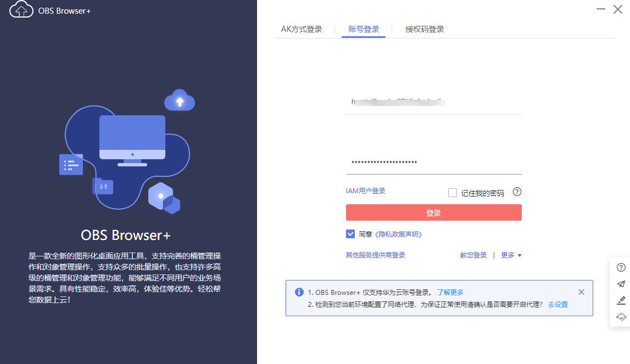Image resolution: width=630 pixels, height=364 pixels.
Task: Open the help question-mark icon in side panel
Action: (621, 267)
